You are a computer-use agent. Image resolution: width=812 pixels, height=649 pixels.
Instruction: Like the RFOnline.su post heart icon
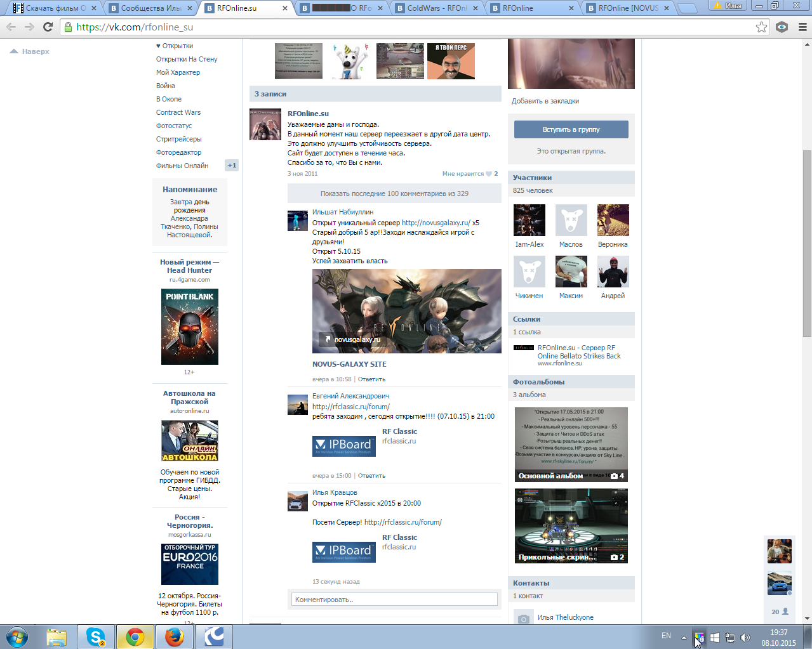click(x=489, y=174)
